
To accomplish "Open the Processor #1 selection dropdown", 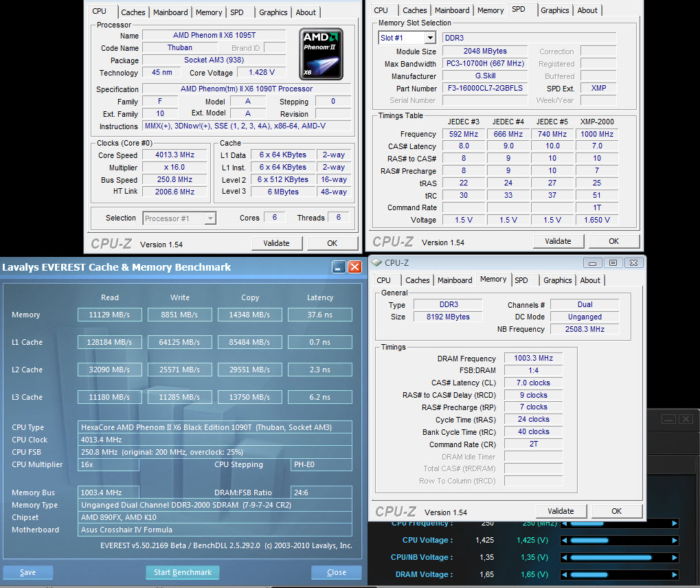I will click(x=210, y=218).
